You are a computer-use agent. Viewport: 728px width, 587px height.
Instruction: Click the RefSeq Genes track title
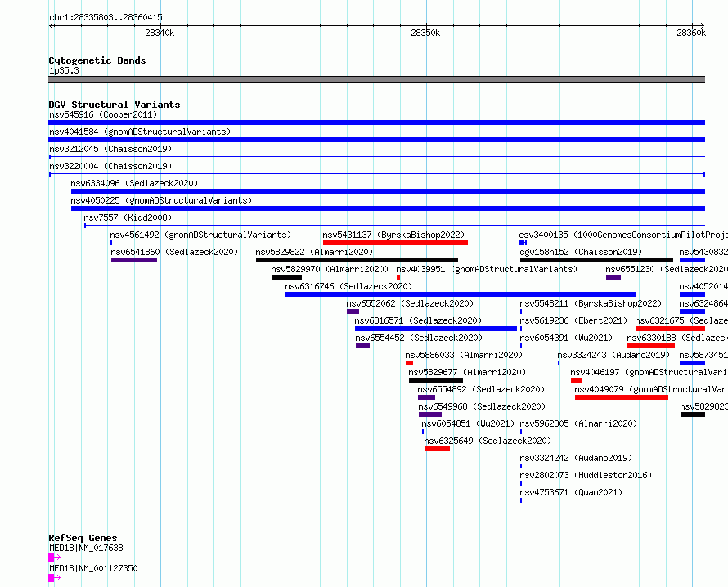tap(83, 538)
